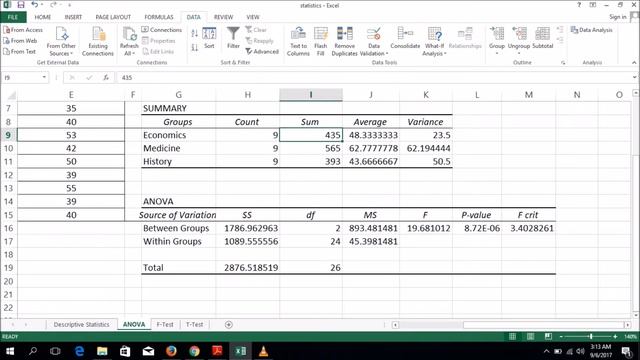Open Chrome from taskbar
This screenshot has width=640, height=360.
pyautogui.click(x=194, y=351)
